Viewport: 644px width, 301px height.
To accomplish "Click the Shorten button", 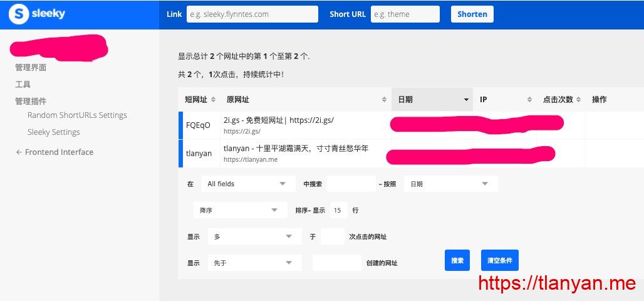I will click(x=472, y=14).
